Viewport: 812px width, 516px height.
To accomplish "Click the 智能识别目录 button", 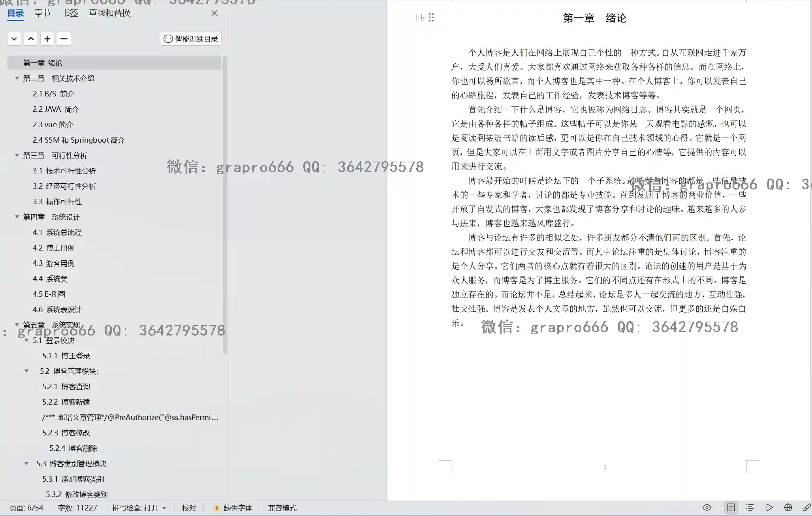I will [x=191, y=39].
